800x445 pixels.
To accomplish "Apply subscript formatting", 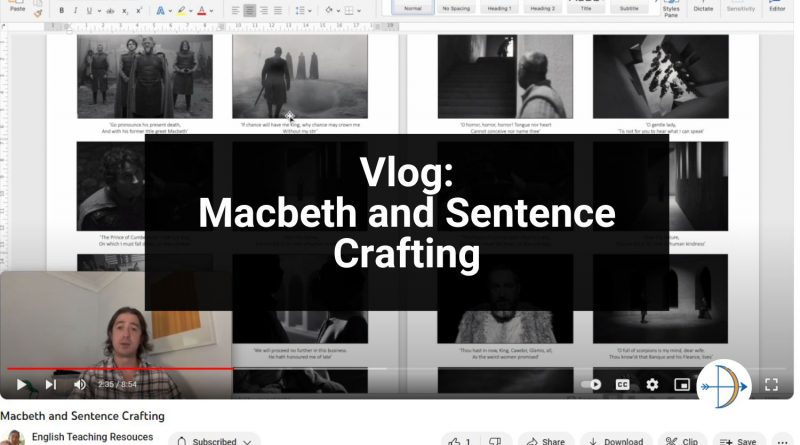I will pyautogui.click(x=125, y=11).
